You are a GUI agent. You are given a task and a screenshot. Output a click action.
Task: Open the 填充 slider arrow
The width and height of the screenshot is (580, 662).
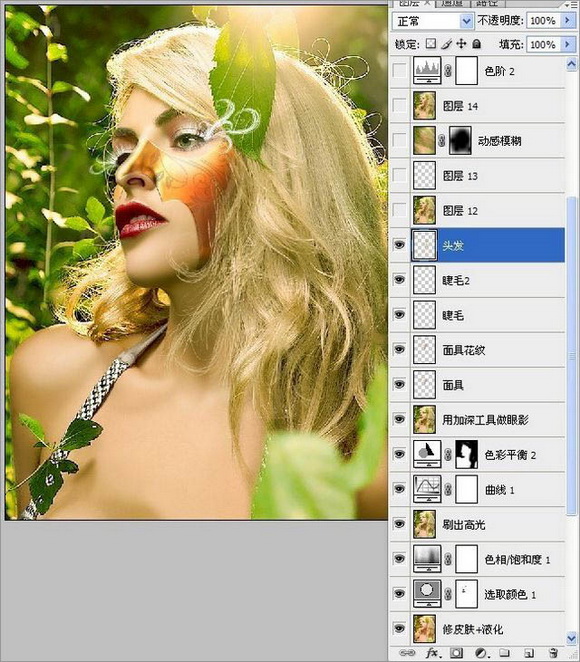[x=567, y=44]
